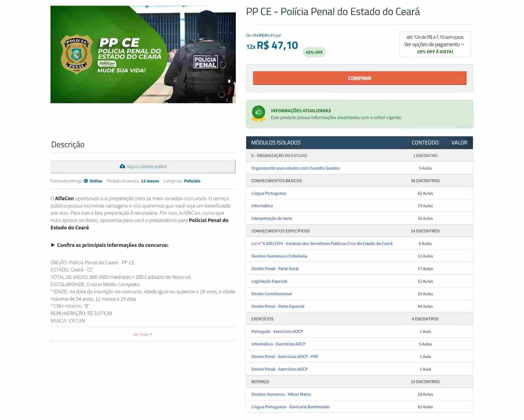Image resolution: width=524 pixels, height=420 pixels.
Task: Open 'Direitos Humanos - Nilton Matos' module
Action: pyautogui.click(x=281, y=394)
